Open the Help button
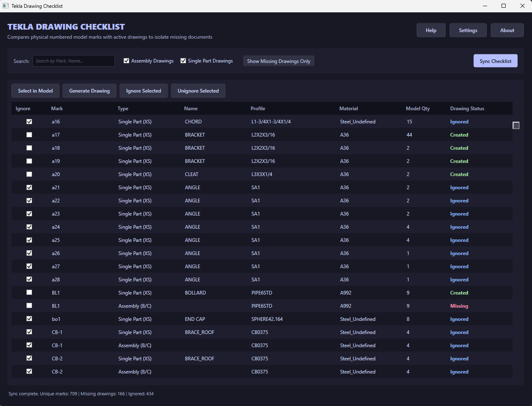Viewport: 532px width, 406px height. 431,30
